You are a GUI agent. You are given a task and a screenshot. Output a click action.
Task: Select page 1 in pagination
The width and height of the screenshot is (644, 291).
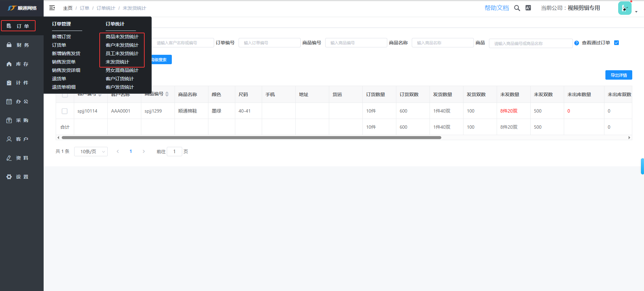coord(131,152)
